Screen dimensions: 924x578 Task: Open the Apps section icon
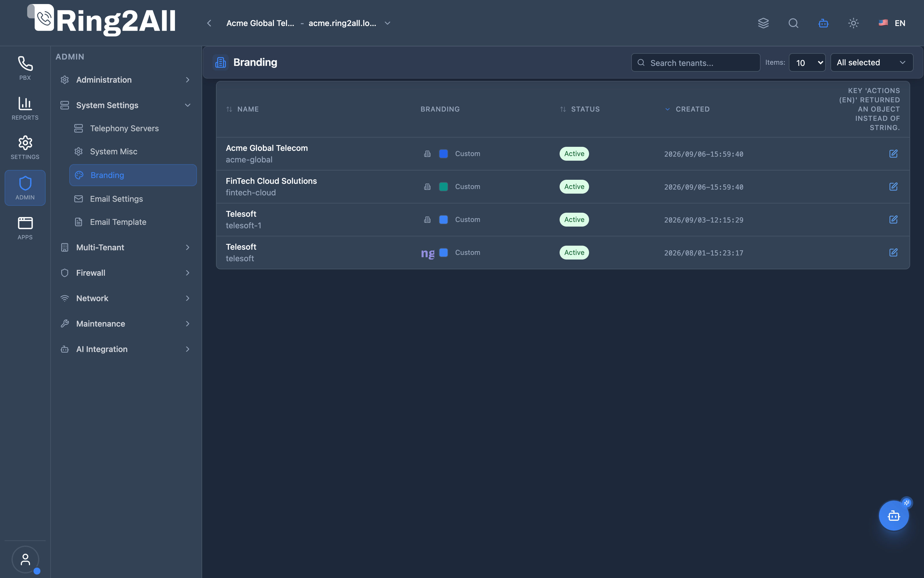[25, 228]
